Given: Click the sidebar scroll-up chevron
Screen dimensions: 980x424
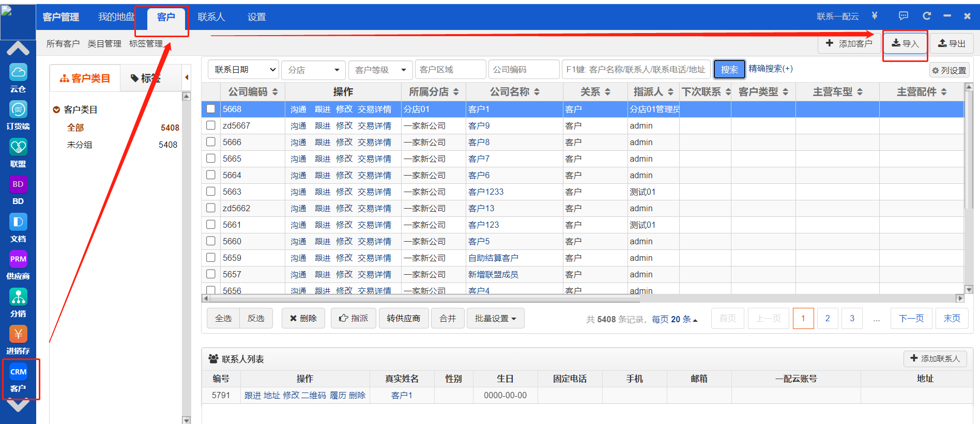Looking at the screenshot, I should (x=18, y=49).
